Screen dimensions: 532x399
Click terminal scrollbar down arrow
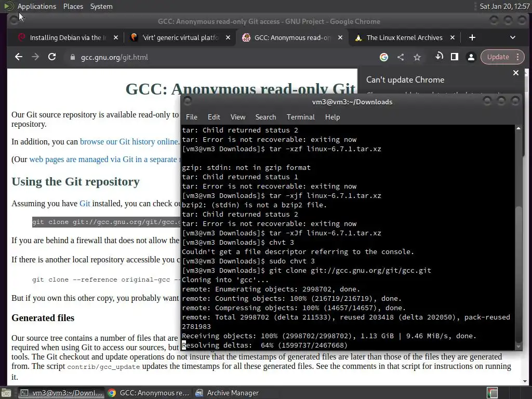pos(518,347)
